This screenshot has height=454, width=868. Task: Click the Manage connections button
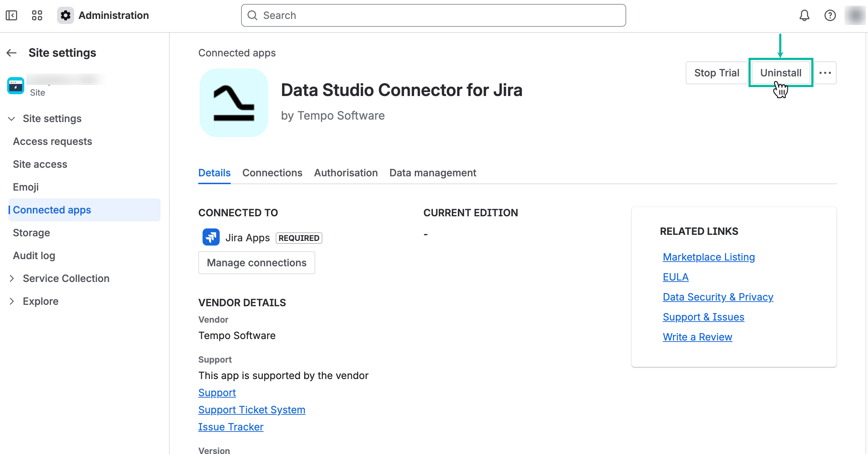point(256,263)
